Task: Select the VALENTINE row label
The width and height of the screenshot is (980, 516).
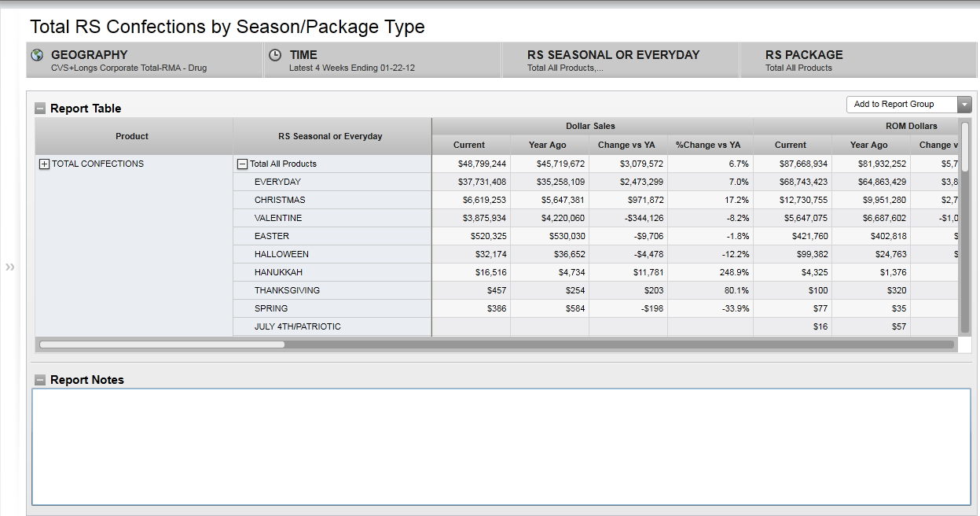Action: (x=278, y=218)
